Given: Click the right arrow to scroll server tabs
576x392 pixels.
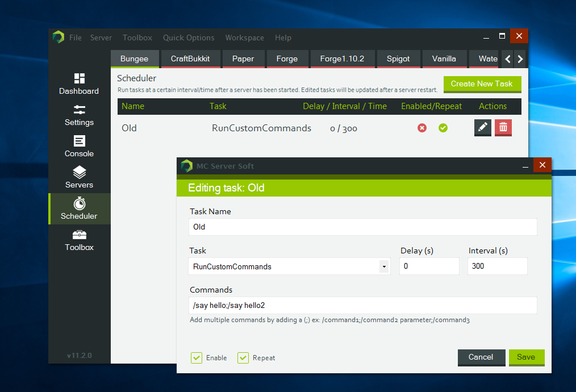Looking at the screenshot, I should [520, 59].
